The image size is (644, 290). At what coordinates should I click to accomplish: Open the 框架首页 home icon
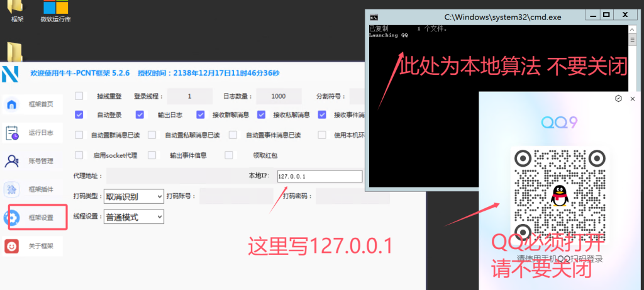click(x=12, y=105)
